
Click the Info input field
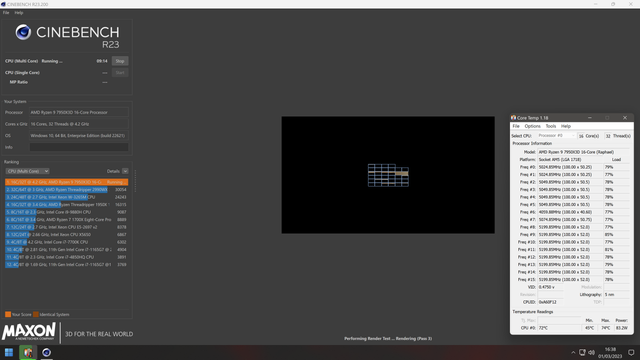tap(79, 147)
